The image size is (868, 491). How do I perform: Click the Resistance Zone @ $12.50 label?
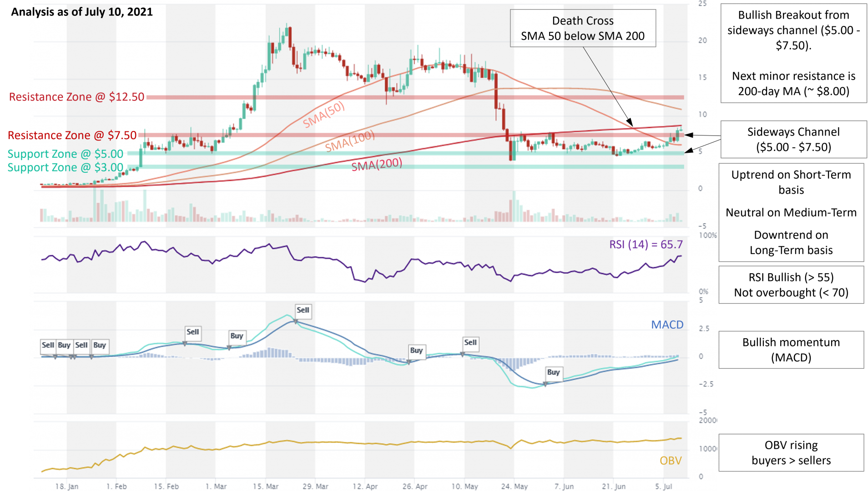click(76, 97)
